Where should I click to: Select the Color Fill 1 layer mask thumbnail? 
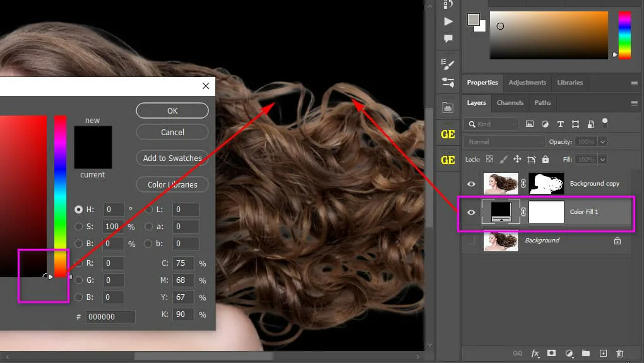coord(546,212)
